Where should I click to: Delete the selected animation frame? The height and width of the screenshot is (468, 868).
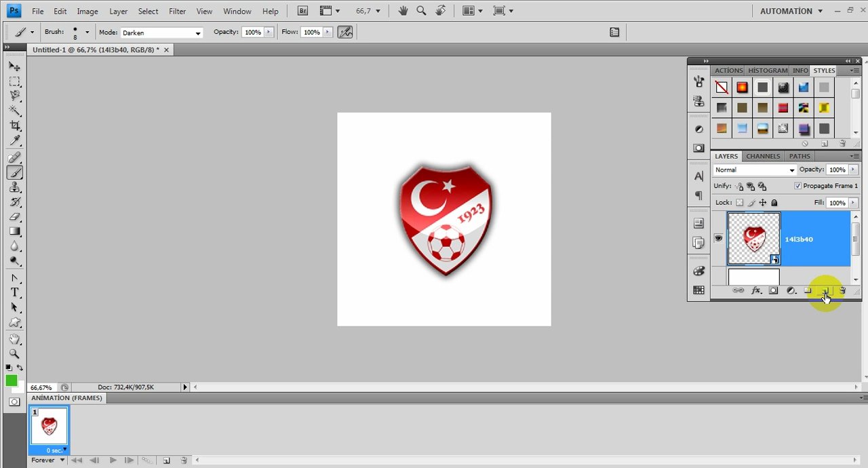point(184,461)
